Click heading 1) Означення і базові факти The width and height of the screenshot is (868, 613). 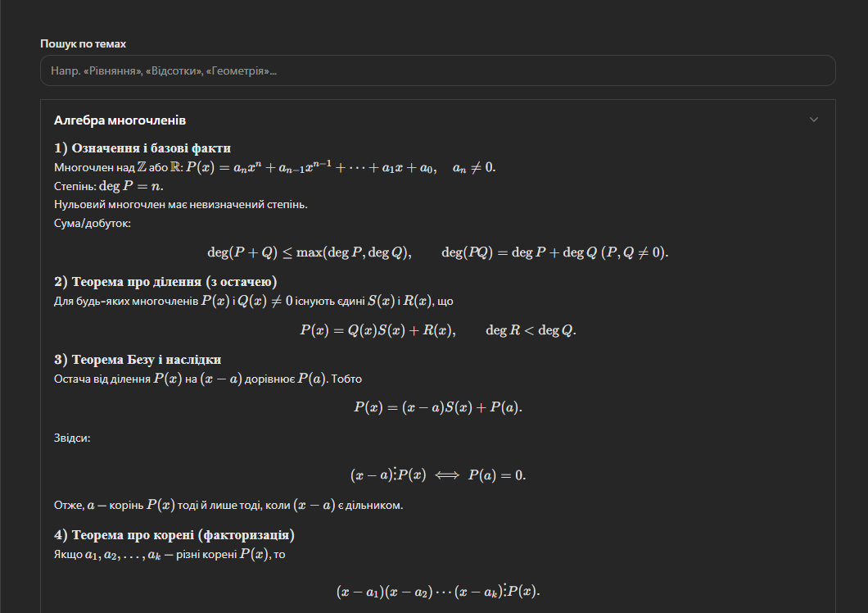click(x=142, y=148)
